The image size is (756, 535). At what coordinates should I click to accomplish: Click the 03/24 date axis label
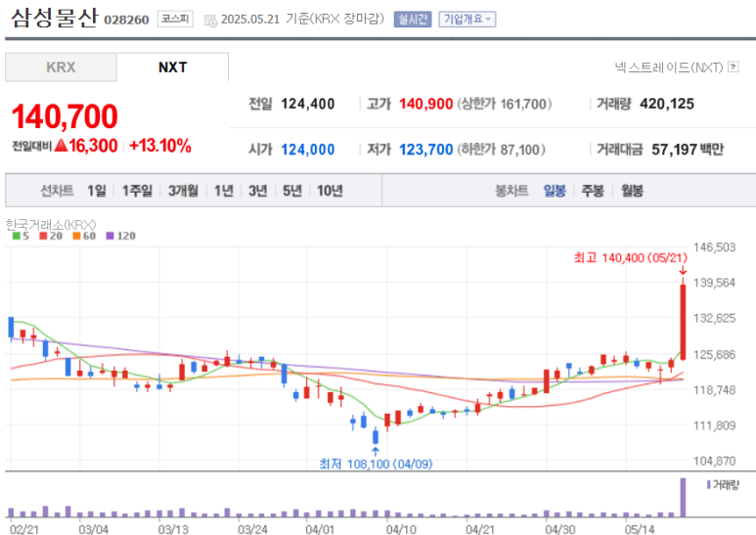click(252, 529)
